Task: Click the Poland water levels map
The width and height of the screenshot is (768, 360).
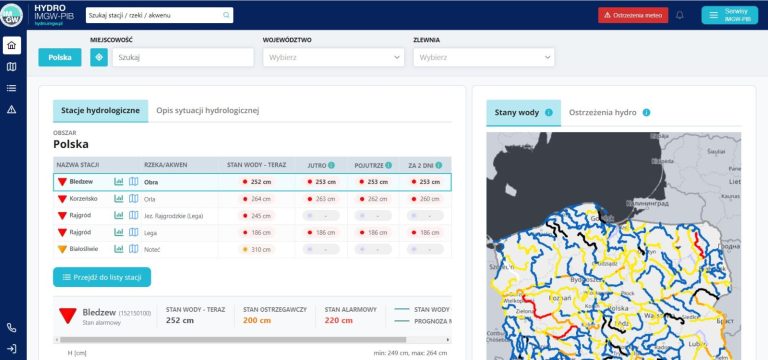Action: [x=614, y=246]
